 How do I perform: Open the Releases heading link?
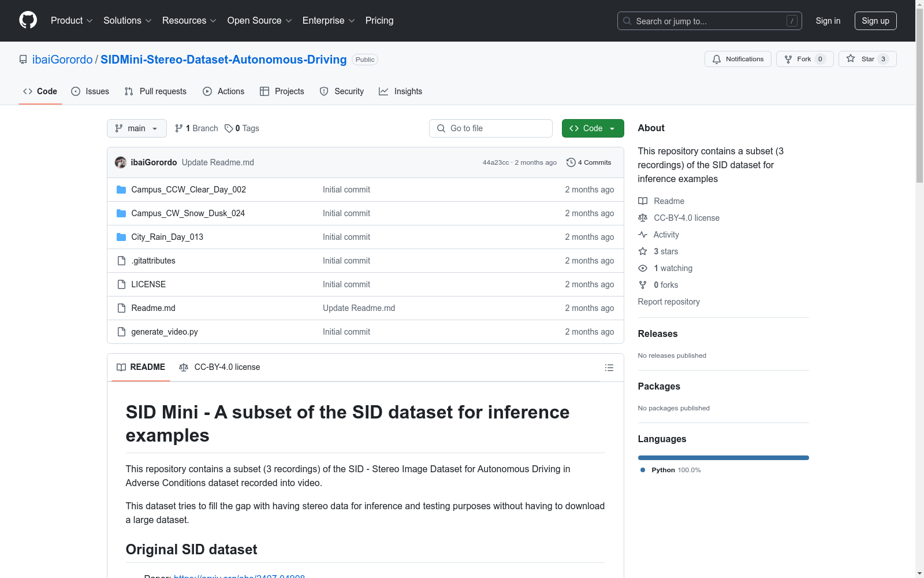pyautogui.click(x=658, y=334)
